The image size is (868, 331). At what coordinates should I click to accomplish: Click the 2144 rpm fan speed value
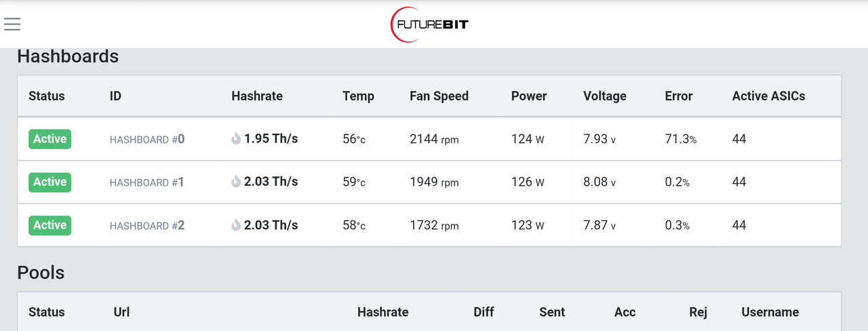coord(434,139)
